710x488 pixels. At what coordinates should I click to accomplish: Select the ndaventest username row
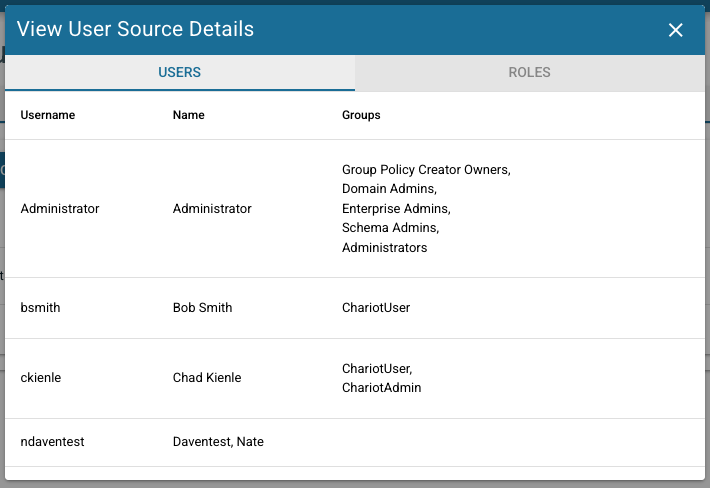(355, 442)
